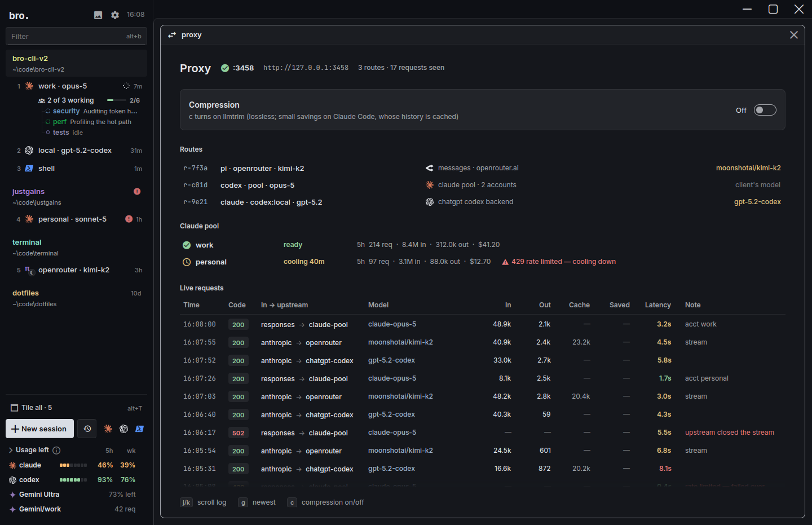
Task: Select route r-9e21 claude codex:local
Action: point(482,202)
